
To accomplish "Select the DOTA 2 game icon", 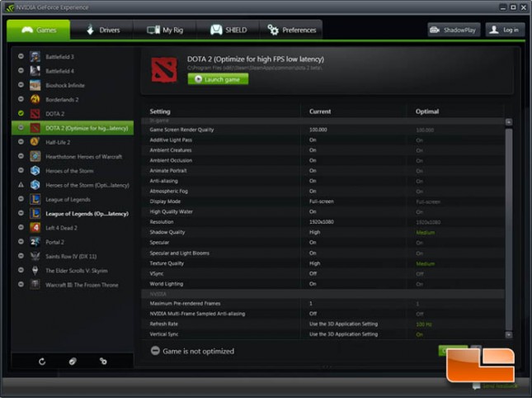I will pos(35,113).
